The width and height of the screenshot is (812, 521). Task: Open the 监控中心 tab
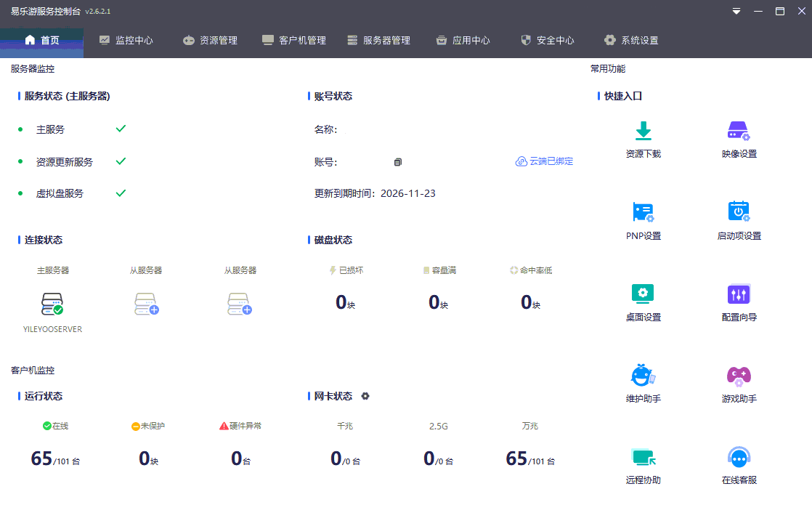pos(126,41)
